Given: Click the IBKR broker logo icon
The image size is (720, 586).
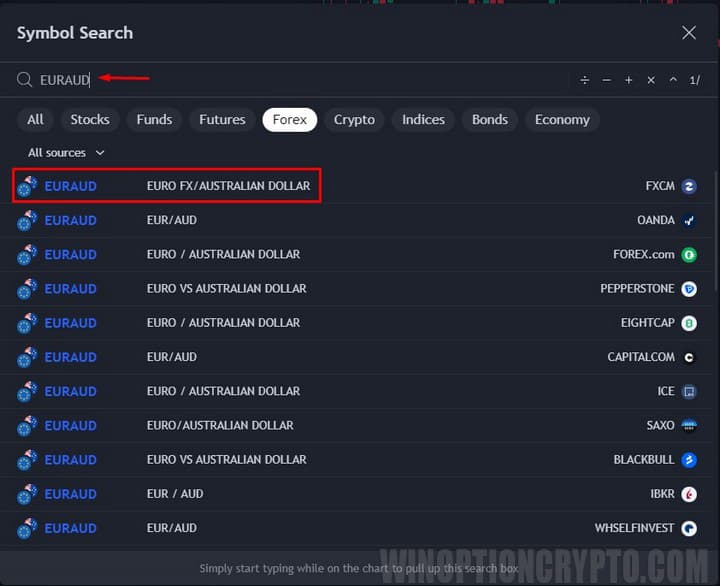Looking at the screenshot, I should [689, 494].
